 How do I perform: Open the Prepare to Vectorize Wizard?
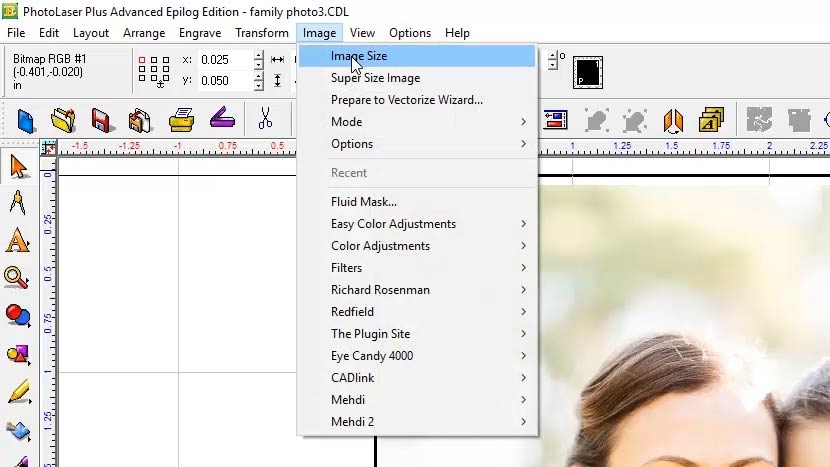point(406,100)
